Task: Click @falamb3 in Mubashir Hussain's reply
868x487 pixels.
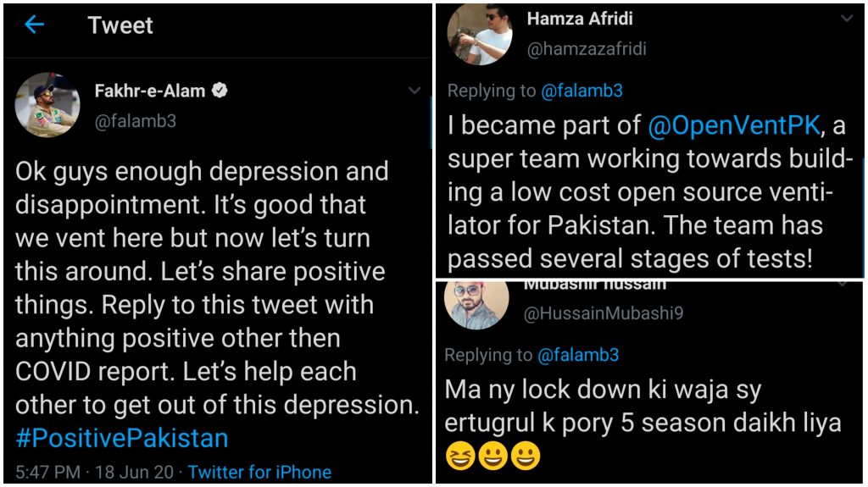Action: point(579,355)
